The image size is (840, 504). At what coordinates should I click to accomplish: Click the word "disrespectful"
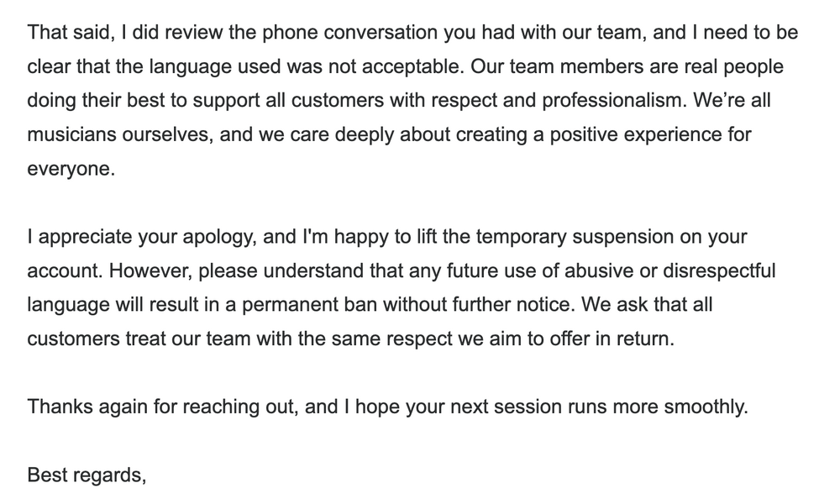(719, 270)
